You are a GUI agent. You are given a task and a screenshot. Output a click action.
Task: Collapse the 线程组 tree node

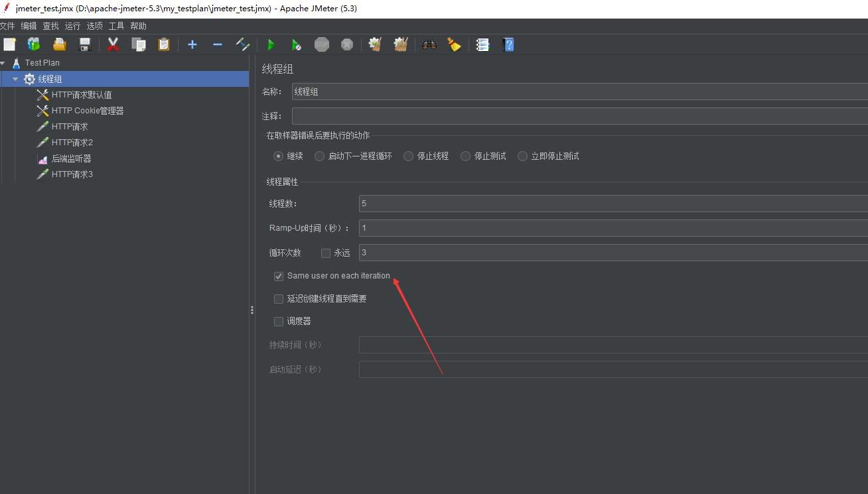coord(15,78)
